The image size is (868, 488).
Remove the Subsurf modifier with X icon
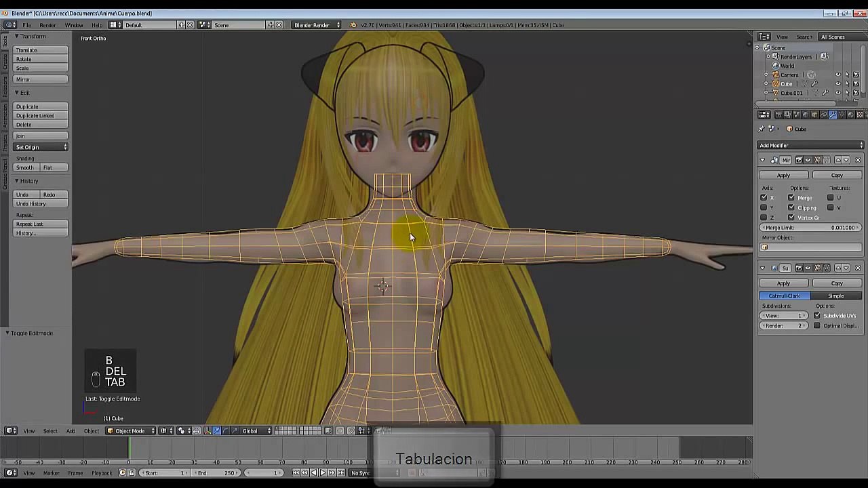point(859,268)
